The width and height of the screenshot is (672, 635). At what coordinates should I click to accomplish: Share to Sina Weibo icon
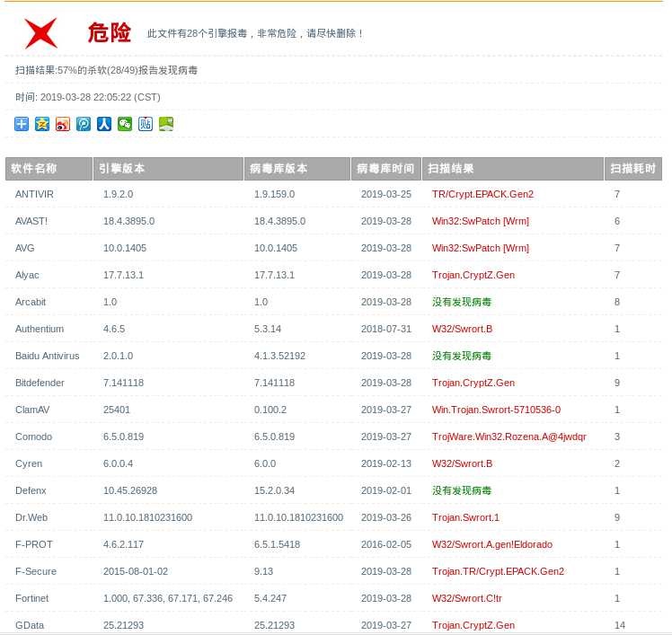[x=63, y=124]
